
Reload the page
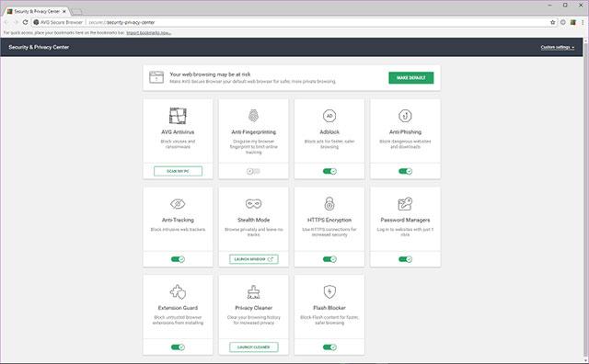pyautogui.click(x=25, y=22)
